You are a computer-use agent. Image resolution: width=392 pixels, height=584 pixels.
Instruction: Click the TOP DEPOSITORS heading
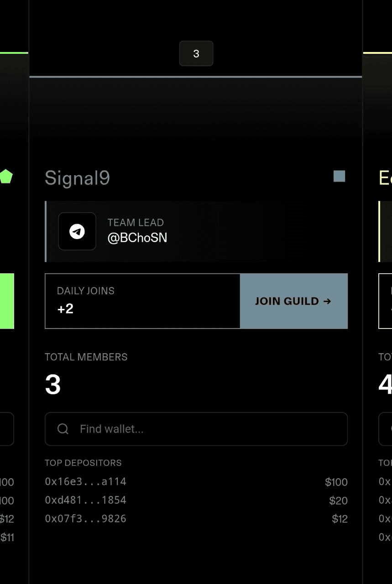click(83, 463)
